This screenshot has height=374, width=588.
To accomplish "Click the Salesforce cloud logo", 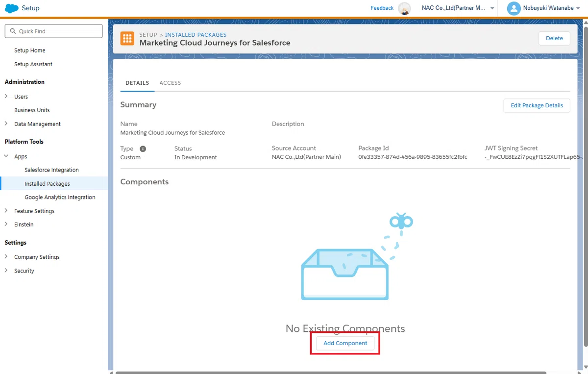I will [x=11, y=8].
